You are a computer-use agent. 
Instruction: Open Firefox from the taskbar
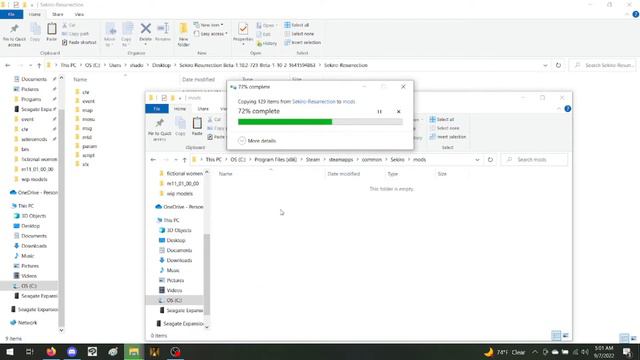pos(51,351)
